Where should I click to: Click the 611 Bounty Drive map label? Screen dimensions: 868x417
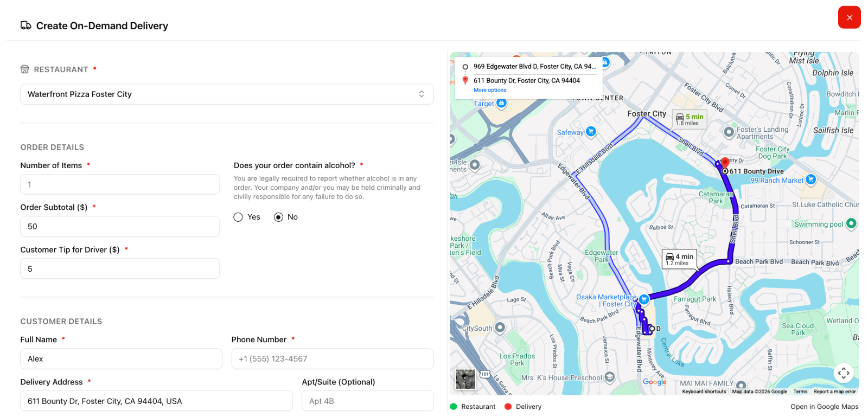coord(756,171)
